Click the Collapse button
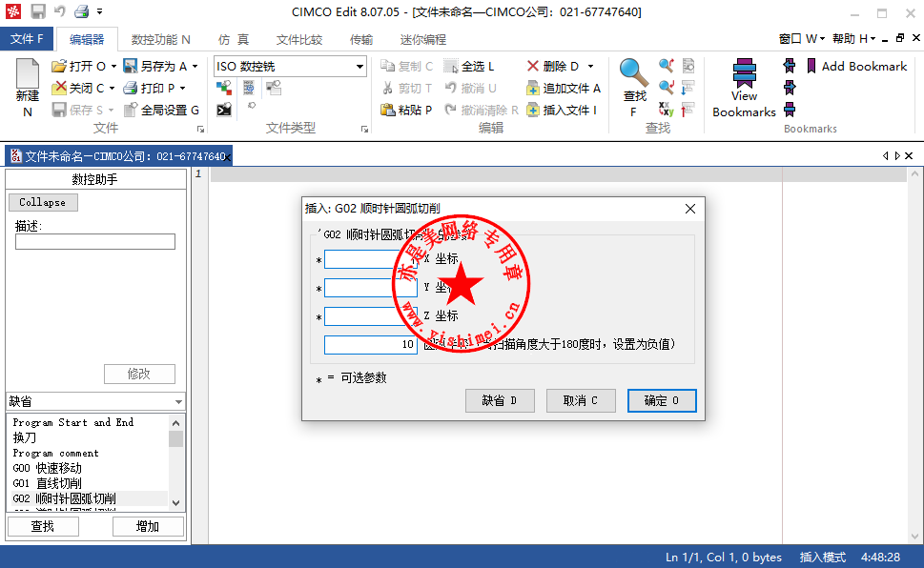 pos(43,202)
